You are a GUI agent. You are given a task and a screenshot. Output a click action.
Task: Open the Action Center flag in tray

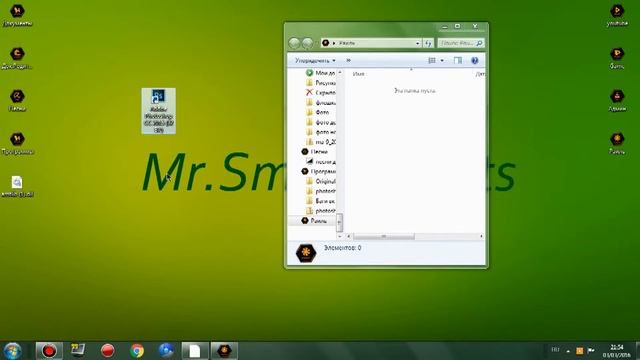point(591,350)
